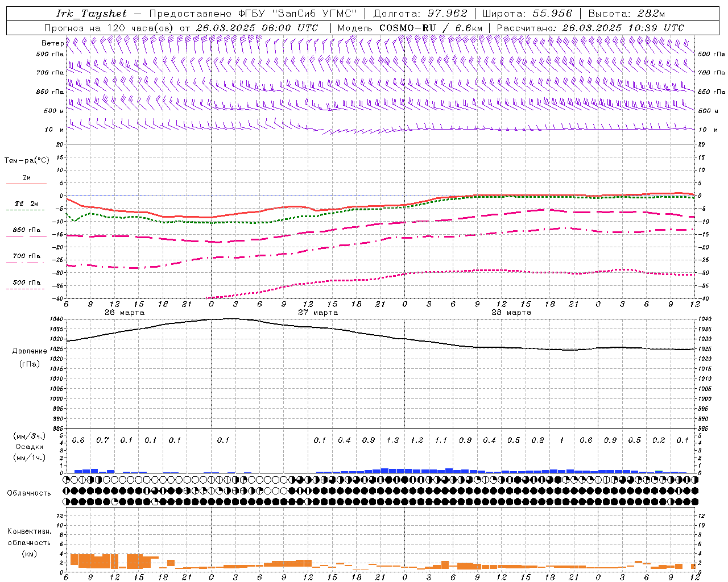Click the 0.2 precipitation value
This screenshot has width=728, height=582.
[x=659, y=440]
